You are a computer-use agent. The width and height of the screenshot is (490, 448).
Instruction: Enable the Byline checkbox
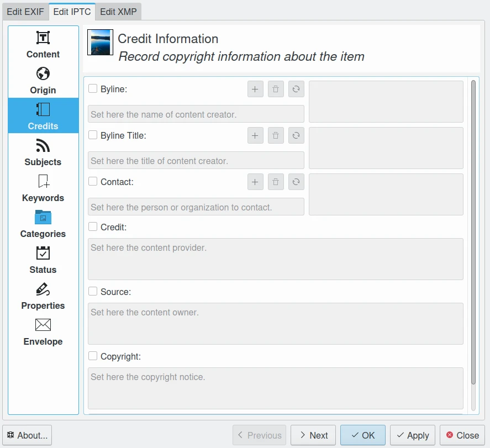pos(93,88)
